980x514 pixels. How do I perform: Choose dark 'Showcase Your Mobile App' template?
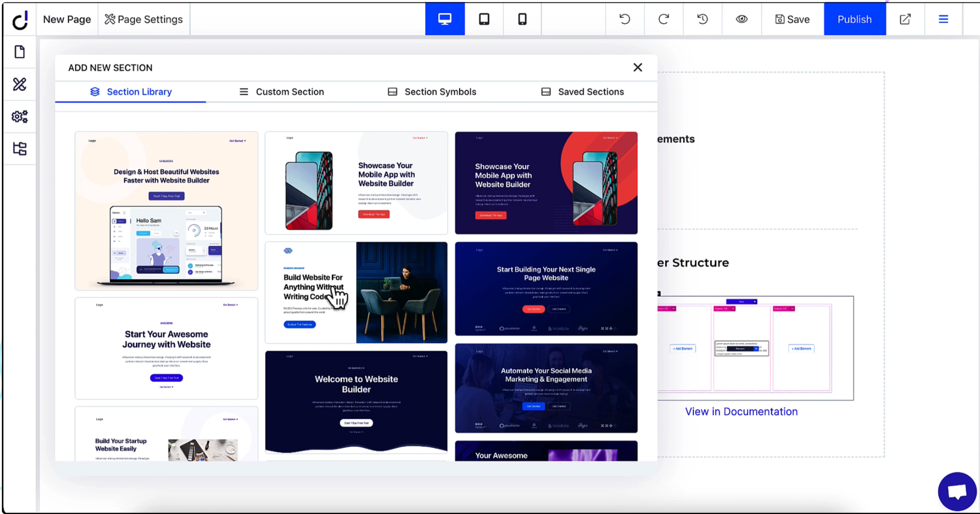(546, 183)
